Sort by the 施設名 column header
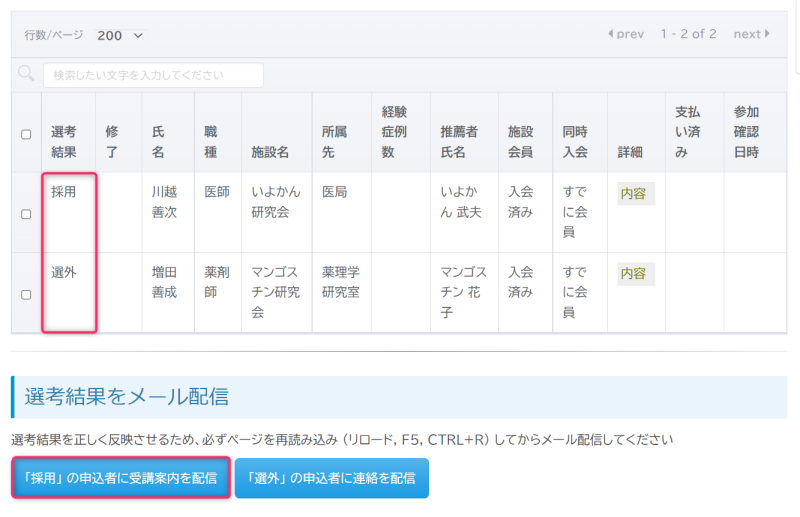 click(x=270, y=152)
